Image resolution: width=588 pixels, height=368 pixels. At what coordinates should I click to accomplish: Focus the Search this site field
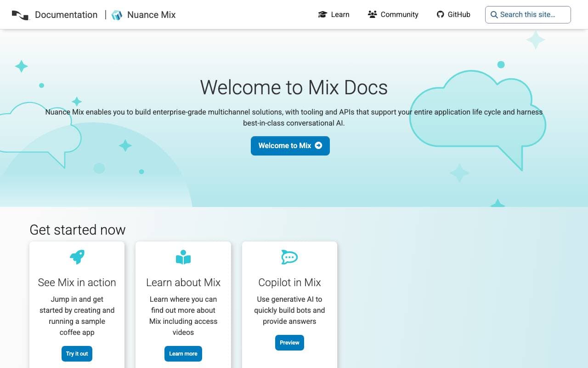(x=528, y=15)
